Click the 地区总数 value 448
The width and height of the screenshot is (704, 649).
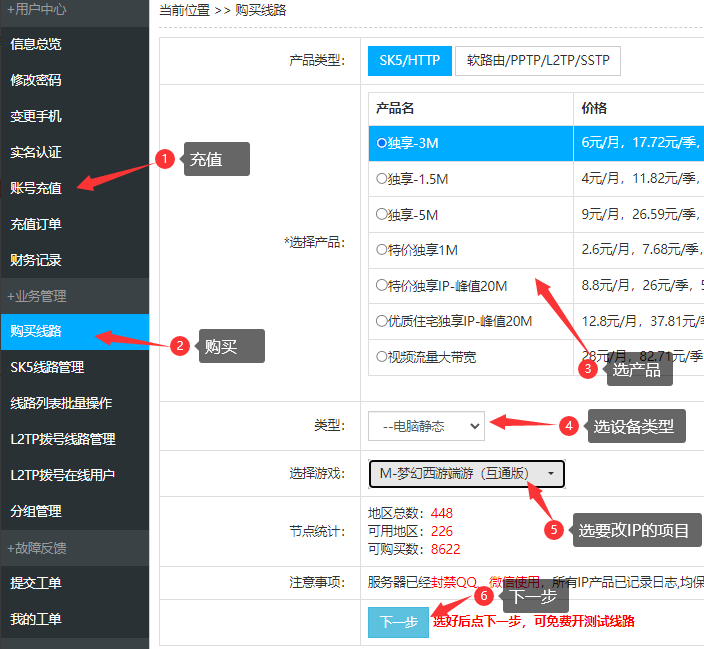pos(442,513)
